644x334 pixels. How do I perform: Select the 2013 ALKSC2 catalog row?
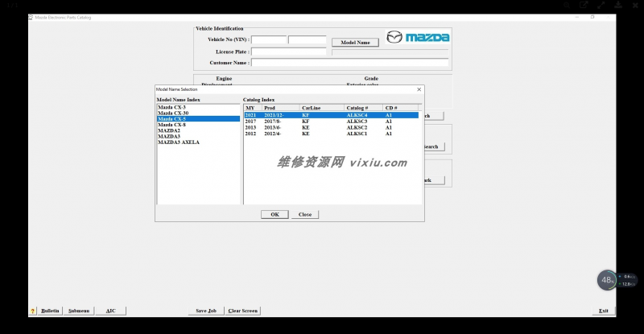(331, 128)
